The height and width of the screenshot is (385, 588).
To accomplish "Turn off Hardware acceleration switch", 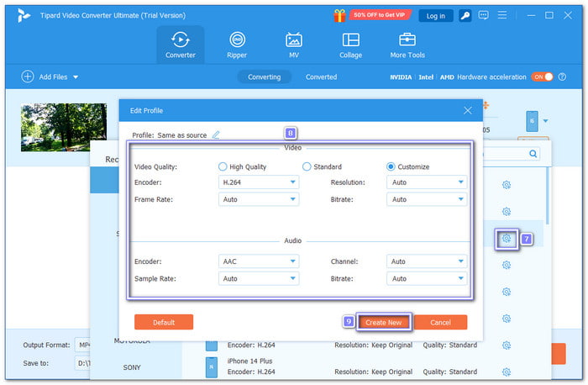I will pos(542,76).
